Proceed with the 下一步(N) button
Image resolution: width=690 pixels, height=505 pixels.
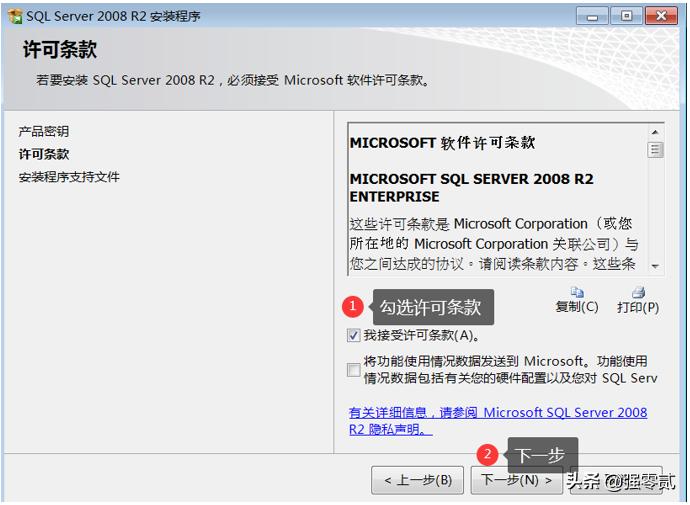click(x=517, y=480)
